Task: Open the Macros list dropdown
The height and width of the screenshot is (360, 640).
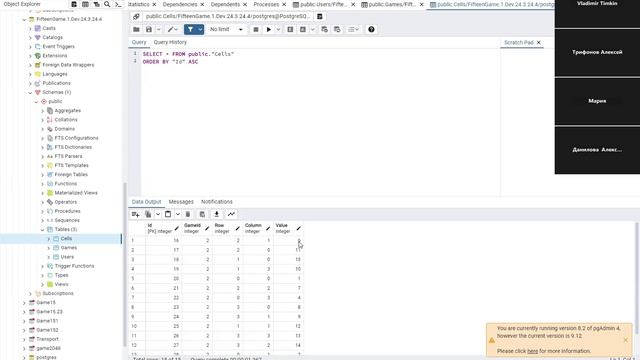Action: click(x=353, y=29)
